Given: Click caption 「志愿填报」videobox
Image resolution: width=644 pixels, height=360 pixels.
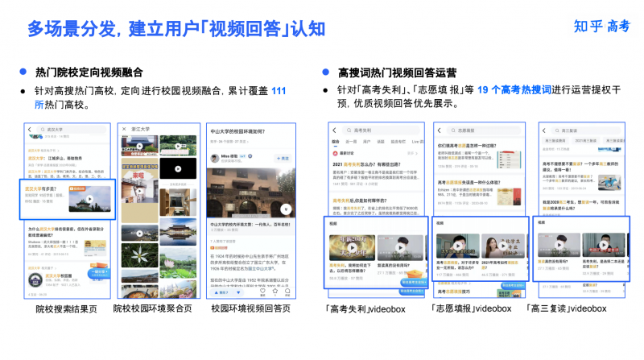Looking at the screenshot, I should [x=471, y=308].
